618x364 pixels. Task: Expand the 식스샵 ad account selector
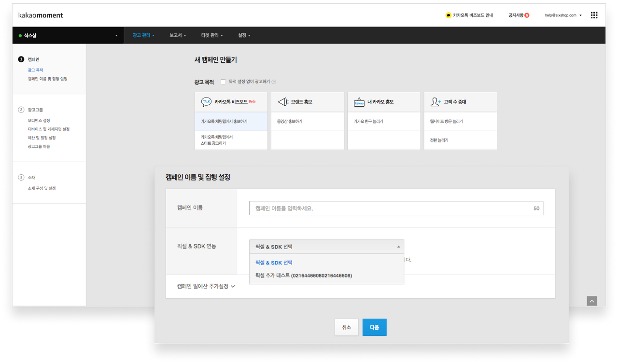67,35
